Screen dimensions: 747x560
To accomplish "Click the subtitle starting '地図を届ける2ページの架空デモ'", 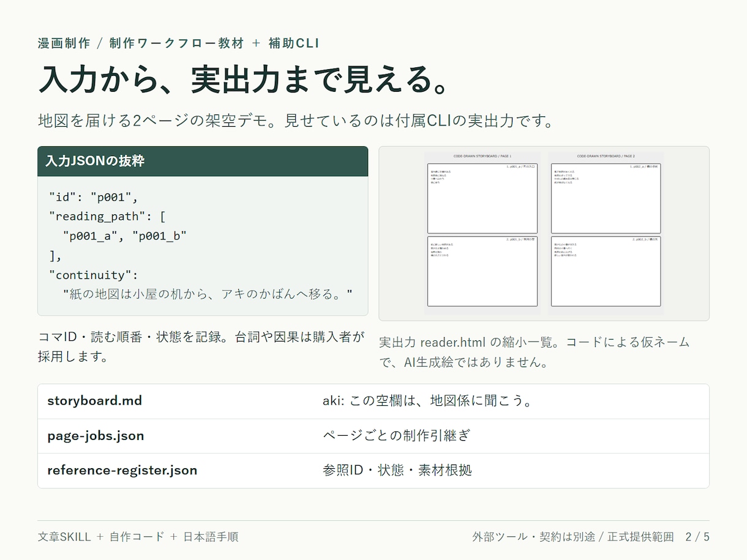I will click(x=296, y=120).
